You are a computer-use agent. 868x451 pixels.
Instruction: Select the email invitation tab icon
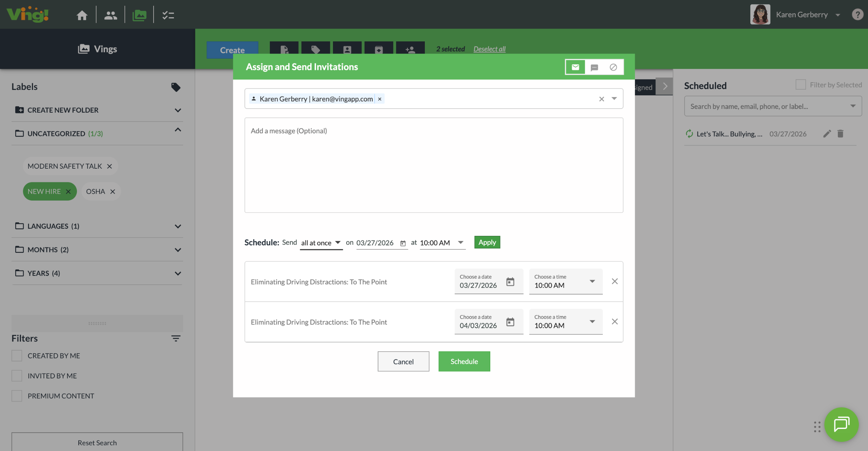point(575,67)
